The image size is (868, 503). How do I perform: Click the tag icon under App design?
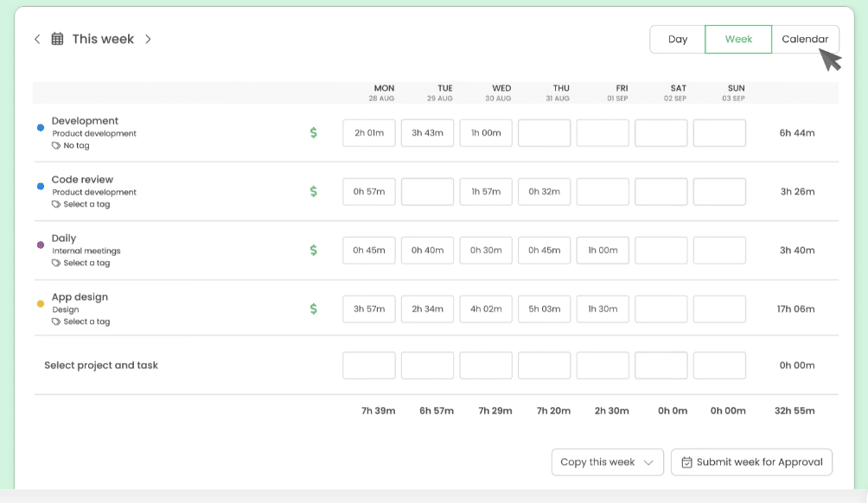pyautogui.click(x=56, y=322)
